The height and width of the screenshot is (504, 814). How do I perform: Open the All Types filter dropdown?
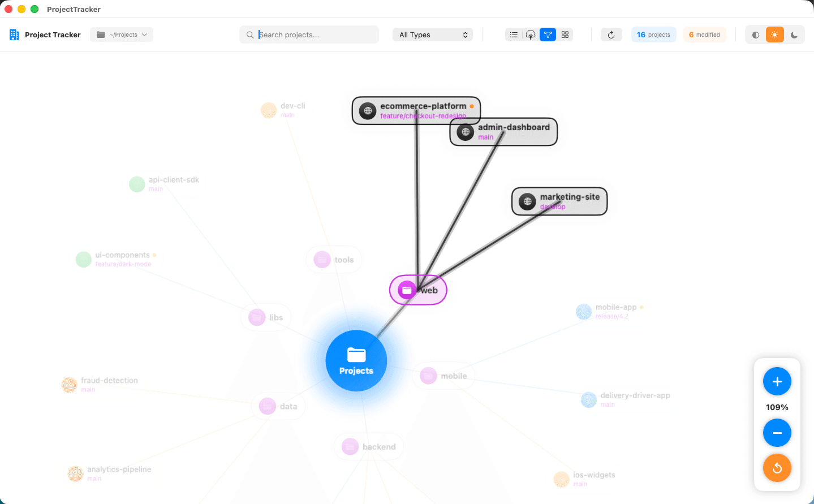tap(432, 35)
